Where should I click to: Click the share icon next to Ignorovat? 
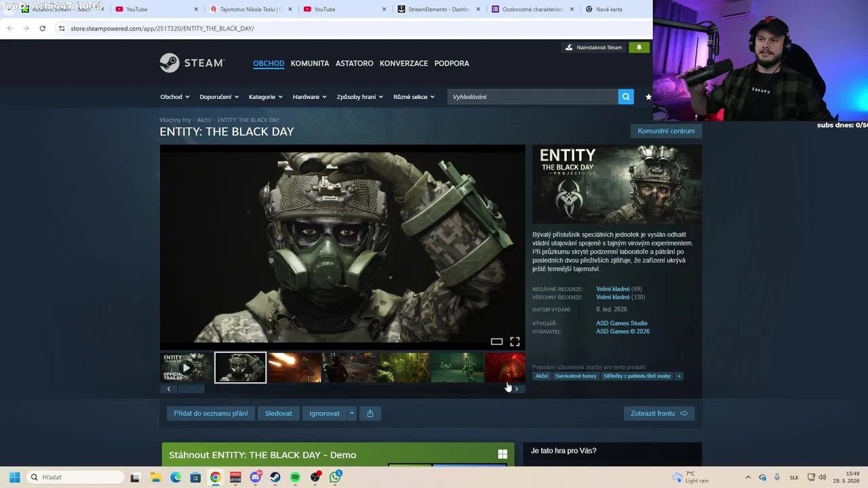[x=370, y=413]
